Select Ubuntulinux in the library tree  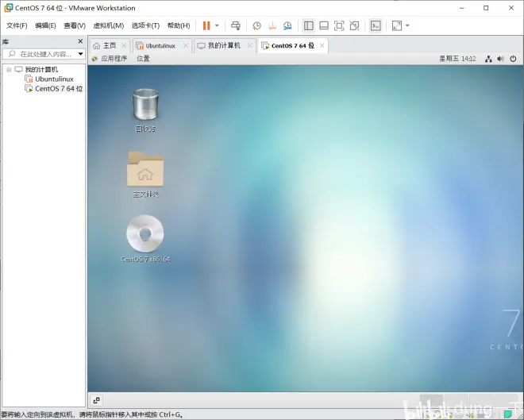pos(54,79)
